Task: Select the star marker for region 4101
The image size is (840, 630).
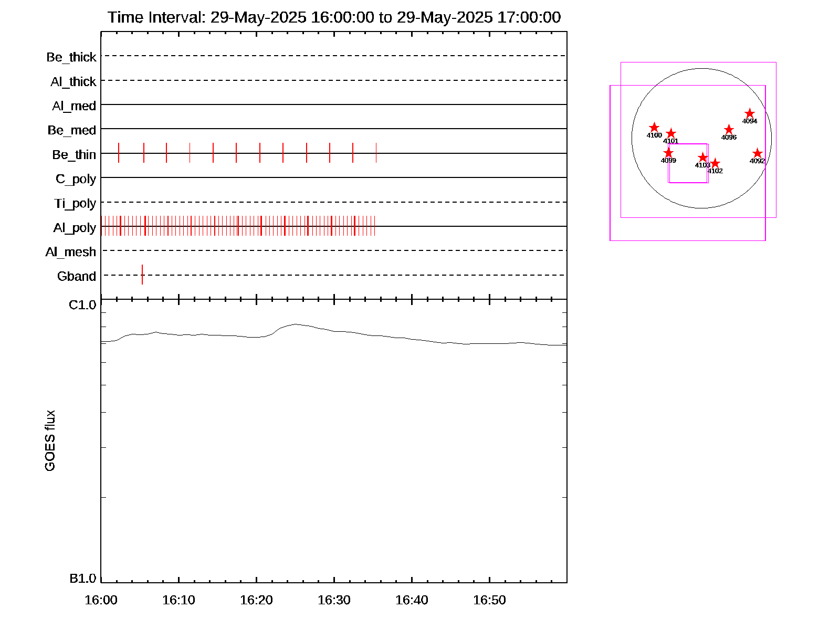Action: 671,134
